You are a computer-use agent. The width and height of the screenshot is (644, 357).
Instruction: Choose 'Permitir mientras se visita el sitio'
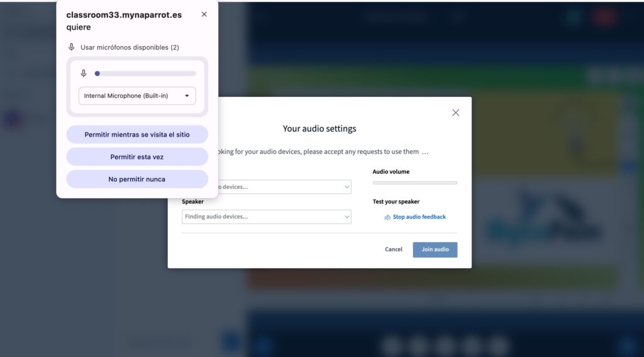(137, 135)
